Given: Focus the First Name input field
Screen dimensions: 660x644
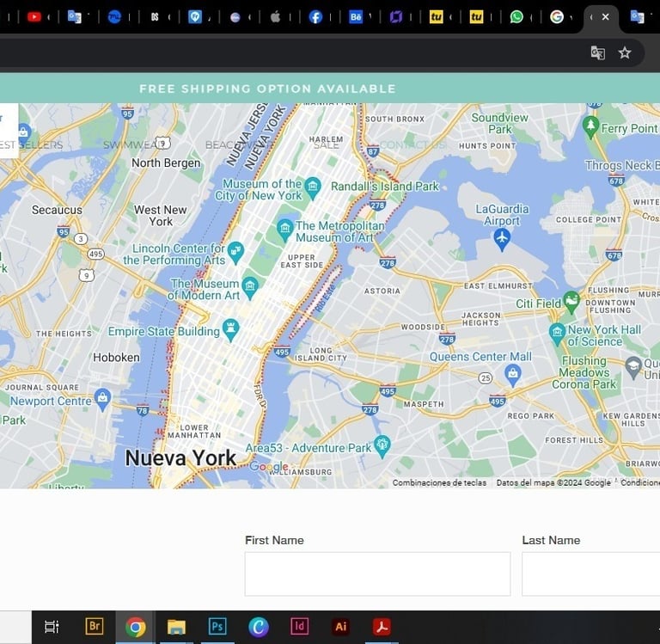Looking at the screenshot, I should (x=377, y=574).
